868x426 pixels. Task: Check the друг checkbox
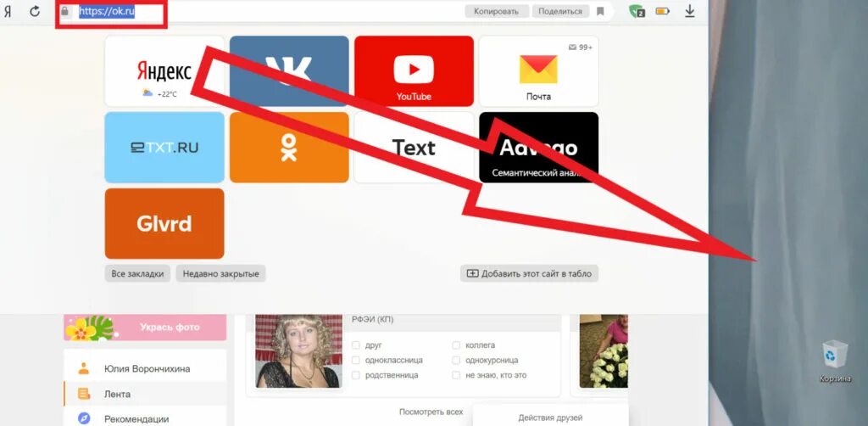(x=356, y=345)
